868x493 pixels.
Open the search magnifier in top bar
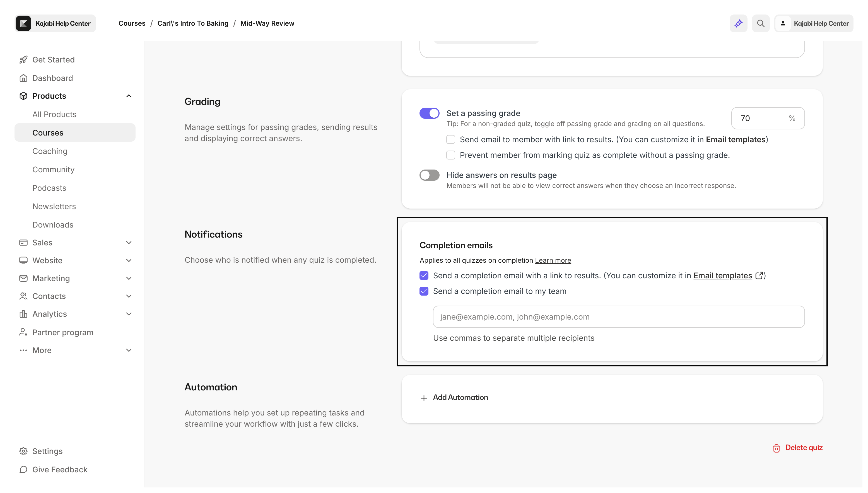pos(761,23)
